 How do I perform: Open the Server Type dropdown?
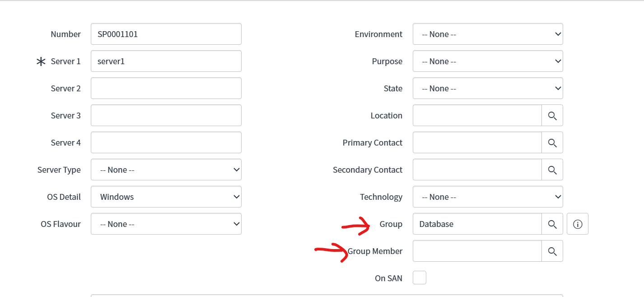tap(166, 170)
